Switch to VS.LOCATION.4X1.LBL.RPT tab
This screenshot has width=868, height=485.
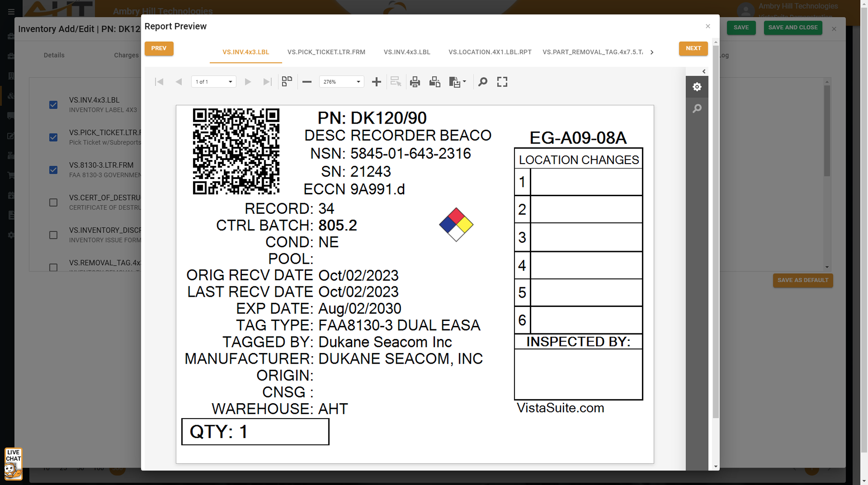490,52
